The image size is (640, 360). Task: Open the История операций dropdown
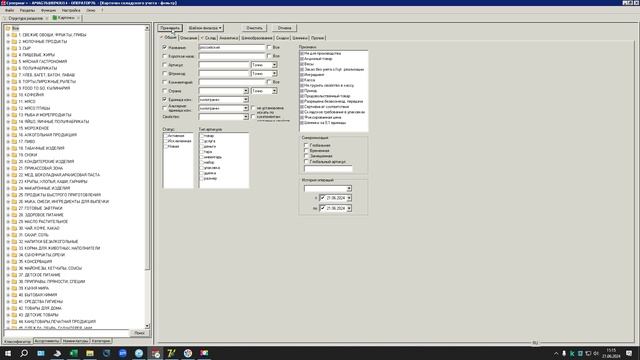pyautogui.click(x=349, y=189)
